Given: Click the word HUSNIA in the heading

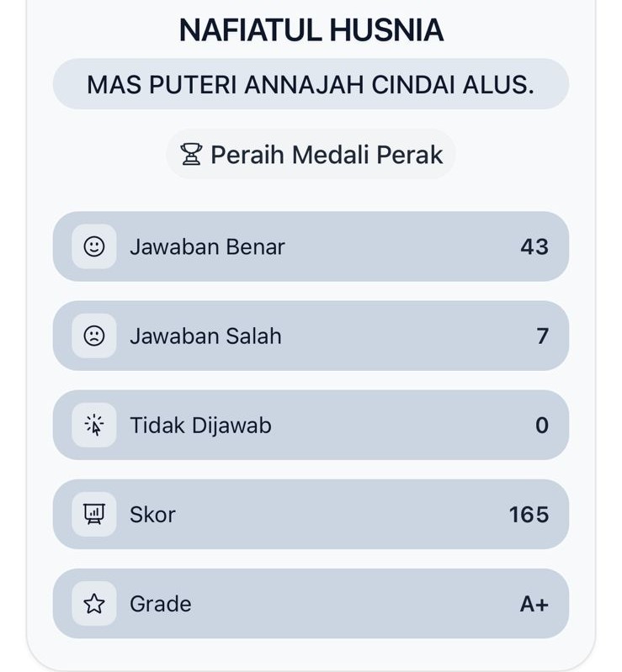Looking at the screenshot, I should [x=386, y=31].
